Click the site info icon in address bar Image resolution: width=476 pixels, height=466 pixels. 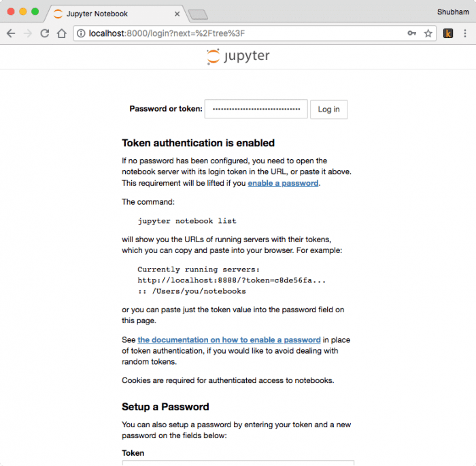[x=81, y=33]
